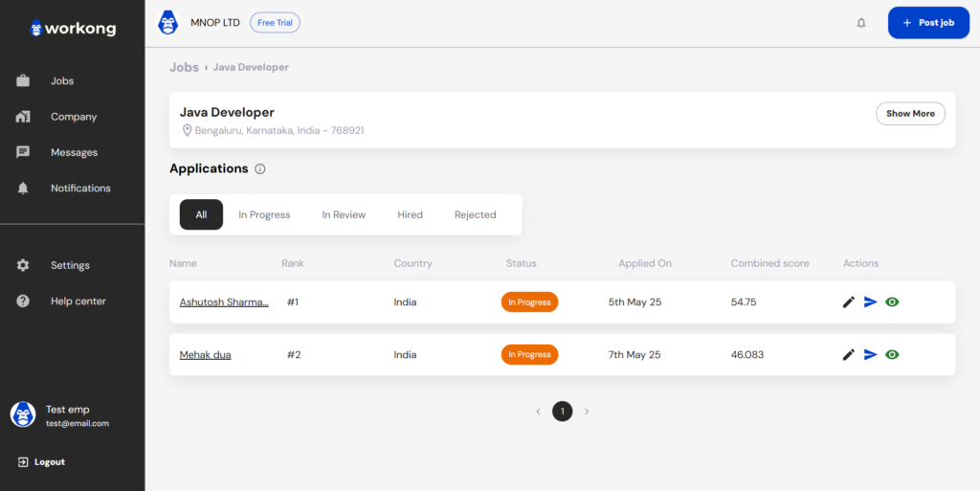Click the Country column header
The height and width of the screenshot is (491, 980).
click(x=413, y=263)
